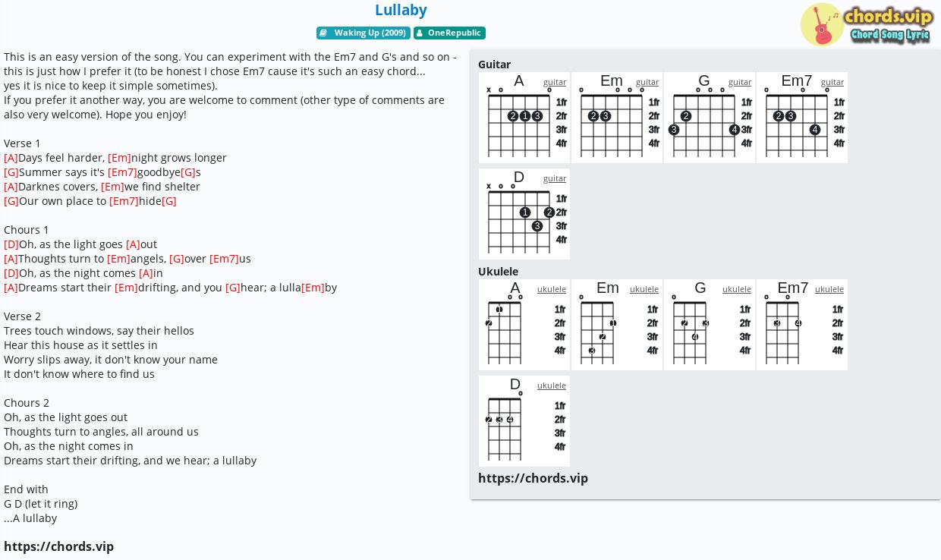Click the guitar D chord diagram
Image resolution: width=941 pixels, height=560 pixels.
pyautogui.click(x=524, y=214)
